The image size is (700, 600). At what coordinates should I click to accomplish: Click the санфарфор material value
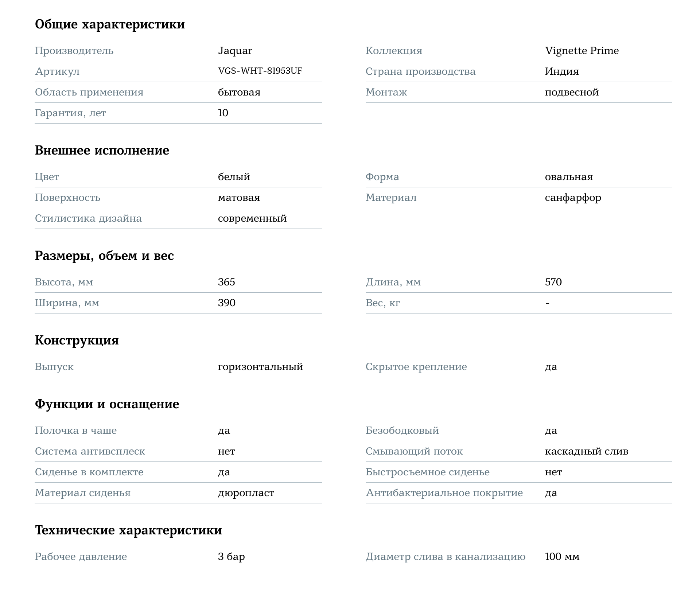click(573, 198)
